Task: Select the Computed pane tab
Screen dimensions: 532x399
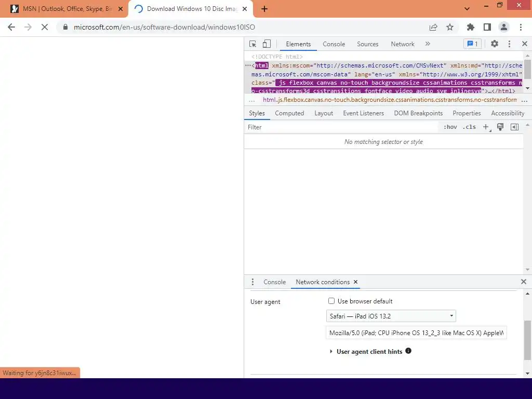Action: click(x=289, y=113)
